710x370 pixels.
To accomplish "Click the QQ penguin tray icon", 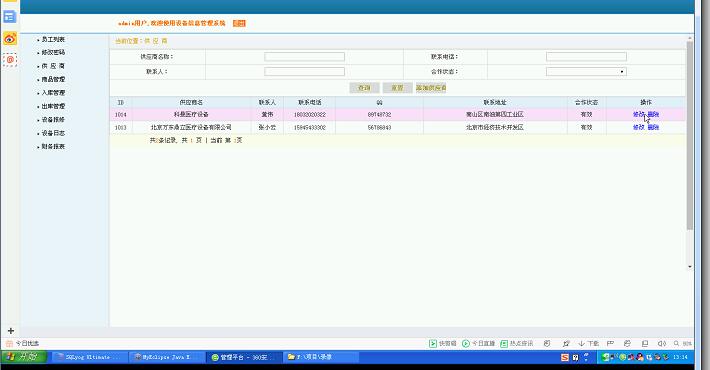I will click(x=639, y=357).
